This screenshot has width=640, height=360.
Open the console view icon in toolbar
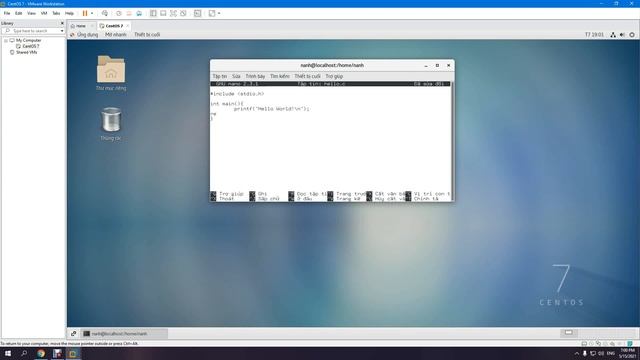pos(198,13)
